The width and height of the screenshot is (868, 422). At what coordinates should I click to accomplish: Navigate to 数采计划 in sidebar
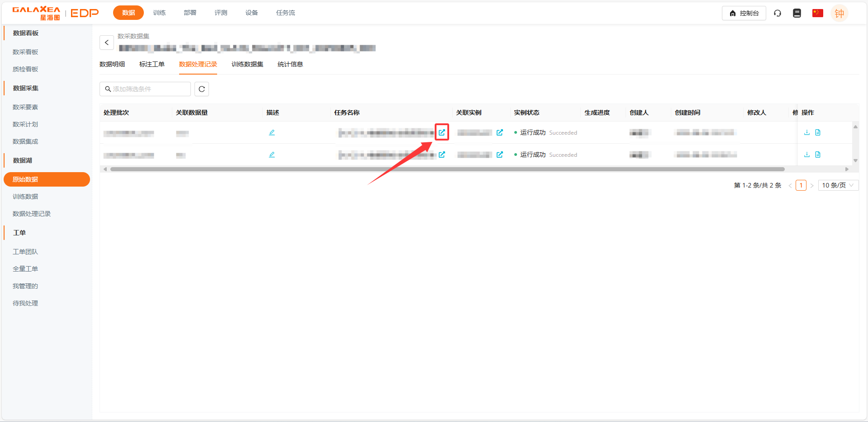(25, 124)
